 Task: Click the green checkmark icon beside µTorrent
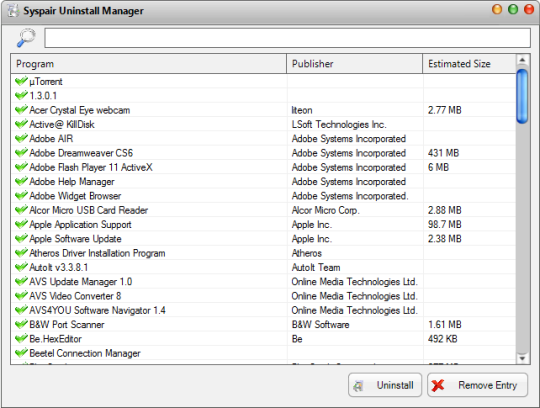click(x=21, y=81)
